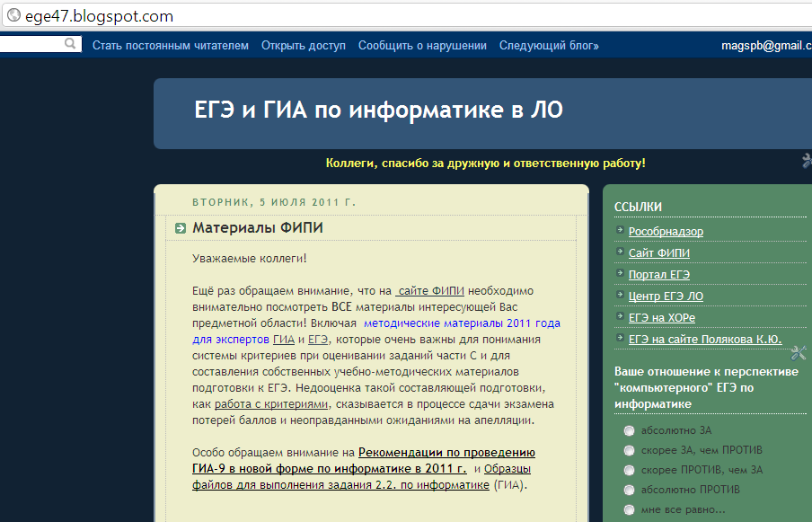Image resolution: width=812 pixels, height=522 pixels.
Task: Click the ССЫЛКИ sidebar heading
Action: pos(638,208)
